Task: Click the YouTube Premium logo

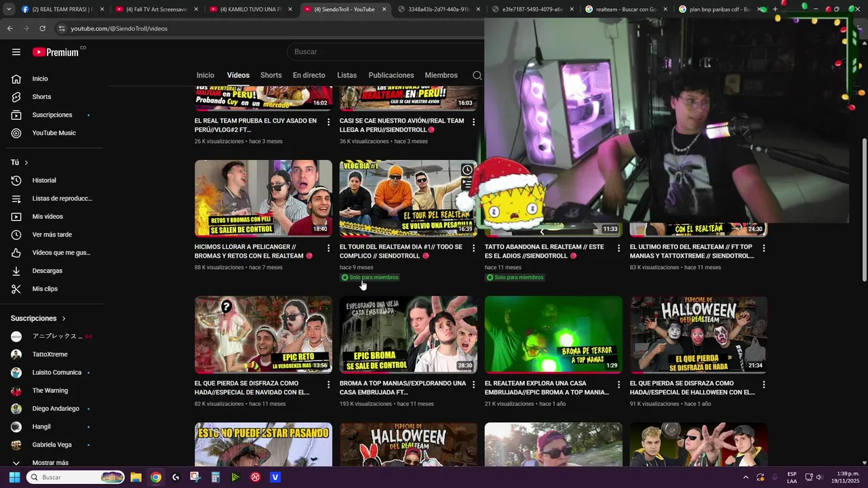Action: (56, 52)
